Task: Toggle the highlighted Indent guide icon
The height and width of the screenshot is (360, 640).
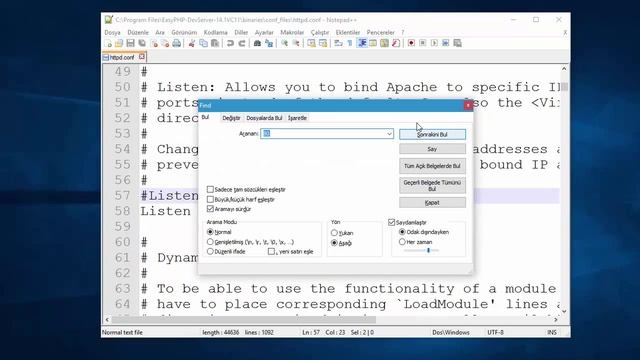Action: tap(362, 43)
